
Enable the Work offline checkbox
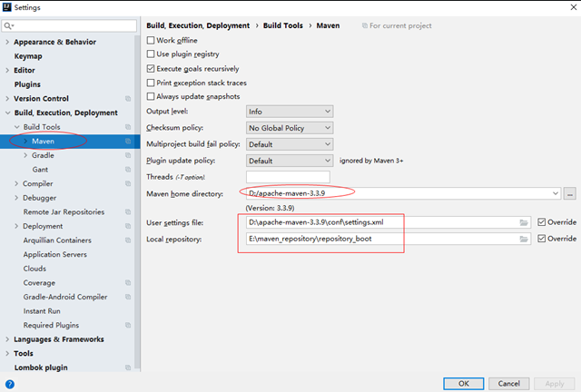151,40
